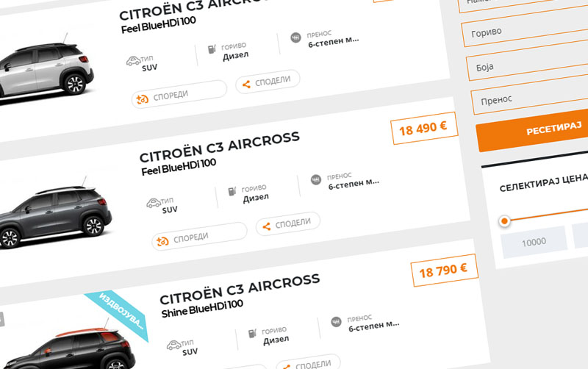Open the 18 490 € price tag

click(424, 128)
